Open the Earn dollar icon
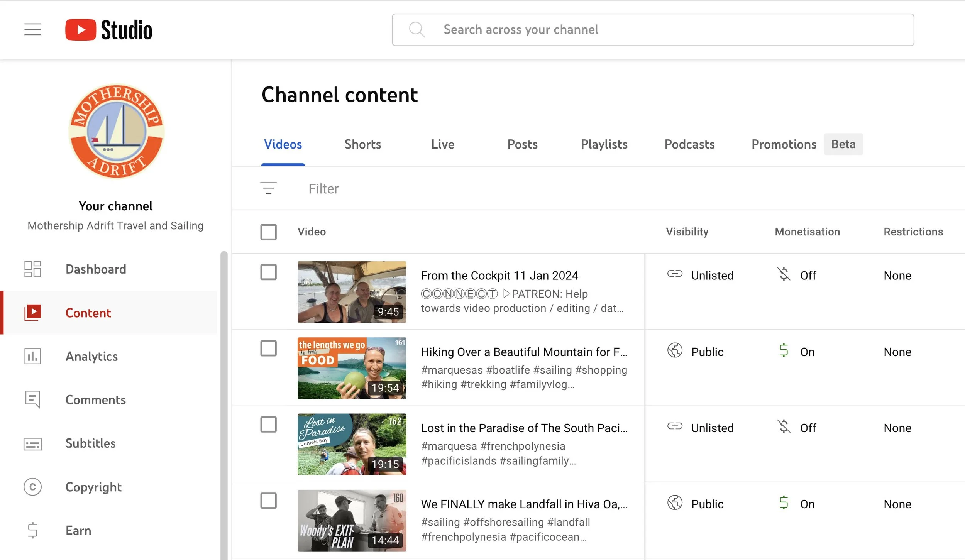Viewport: 965px width, 560px height. click(32, 530)
